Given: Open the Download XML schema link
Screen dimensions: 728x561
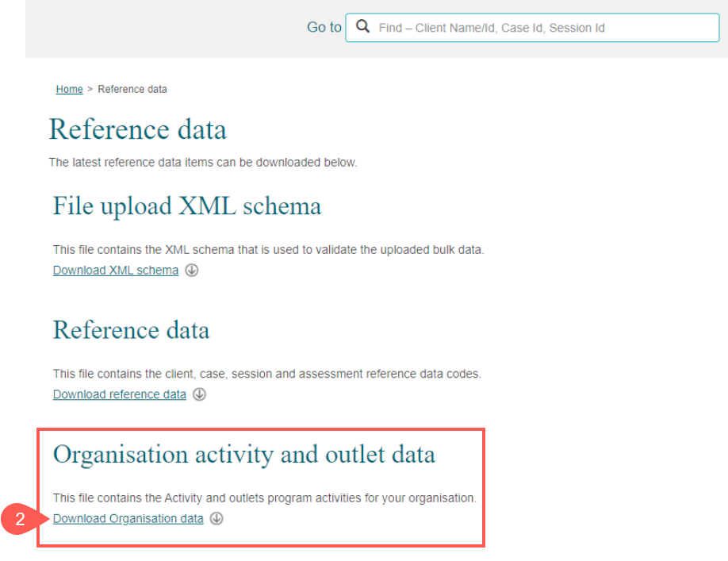Looking at the screenshot, I should tap(116, 271).
